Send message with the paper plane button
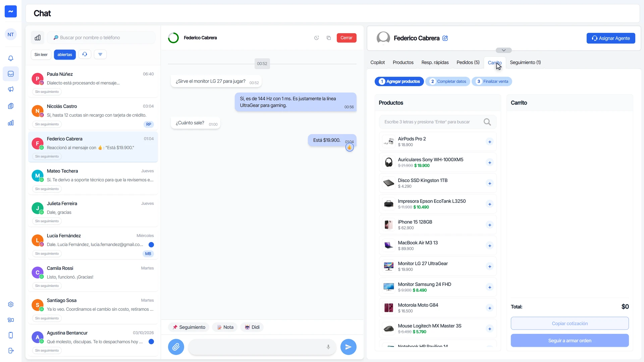This screenshot has height=362, width=644. (x=348, y=347)
